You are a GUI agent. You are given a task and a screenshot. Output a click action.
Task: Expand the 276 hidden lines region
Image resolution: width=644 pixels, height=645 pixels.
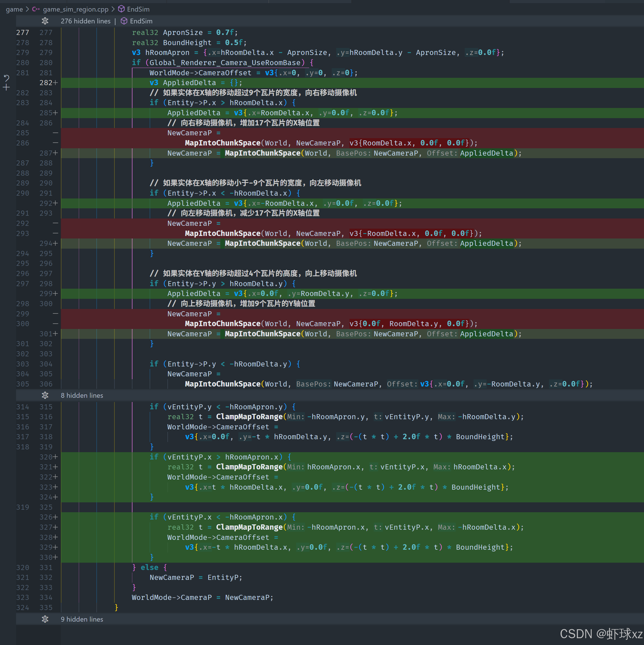coord(45,21)
